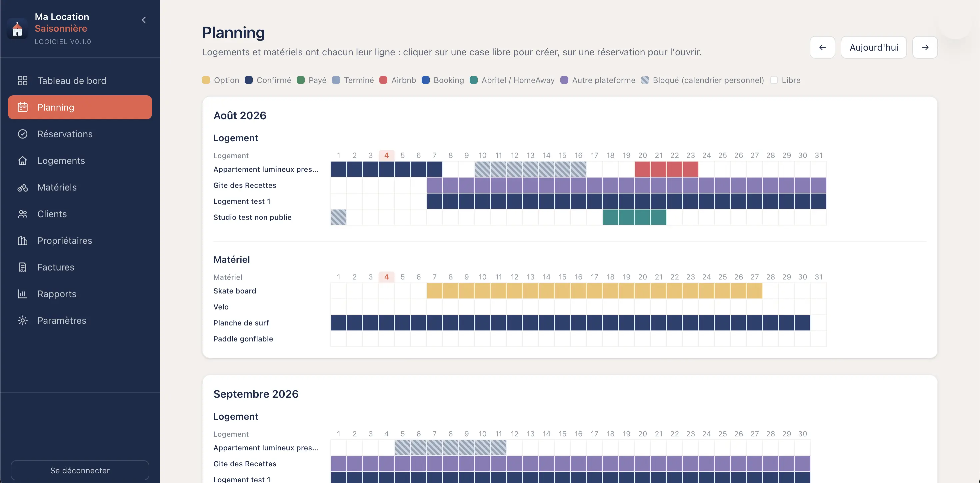Open Factures via the document icon

(22, 267)
